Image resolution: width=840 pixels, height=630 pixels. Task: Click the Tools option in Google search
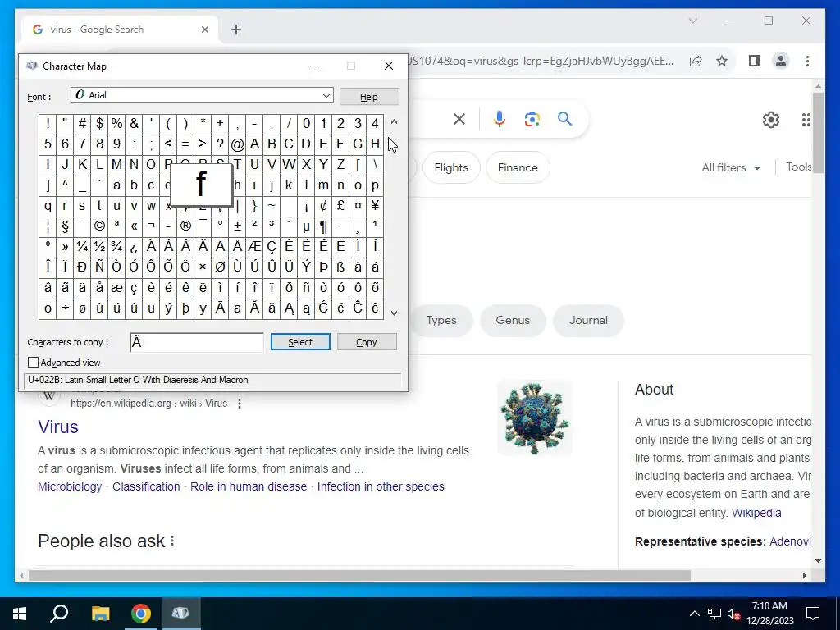[799, 167]
